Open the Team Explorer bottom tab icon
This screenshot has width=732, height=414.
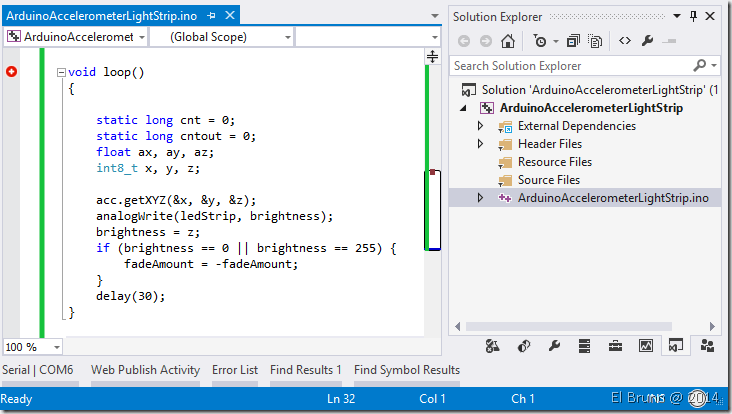click(x=708, y=346)
